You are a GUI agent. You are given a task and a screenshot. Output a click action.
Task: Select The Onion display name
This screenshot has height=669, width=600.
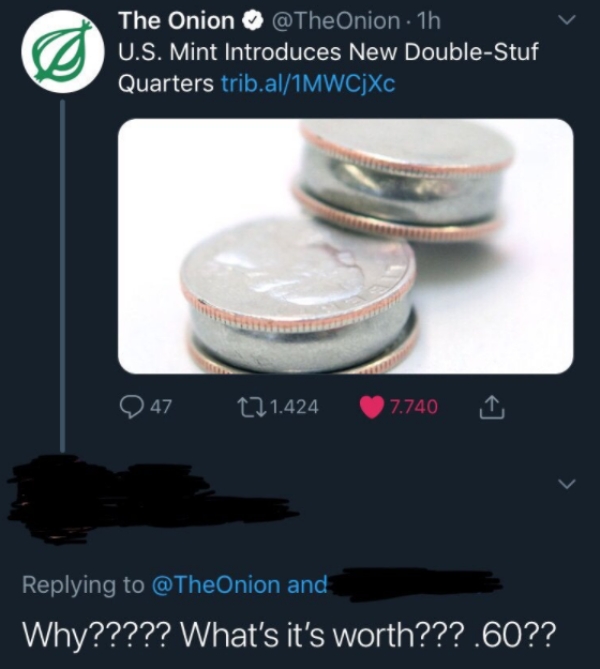[176, 21]
